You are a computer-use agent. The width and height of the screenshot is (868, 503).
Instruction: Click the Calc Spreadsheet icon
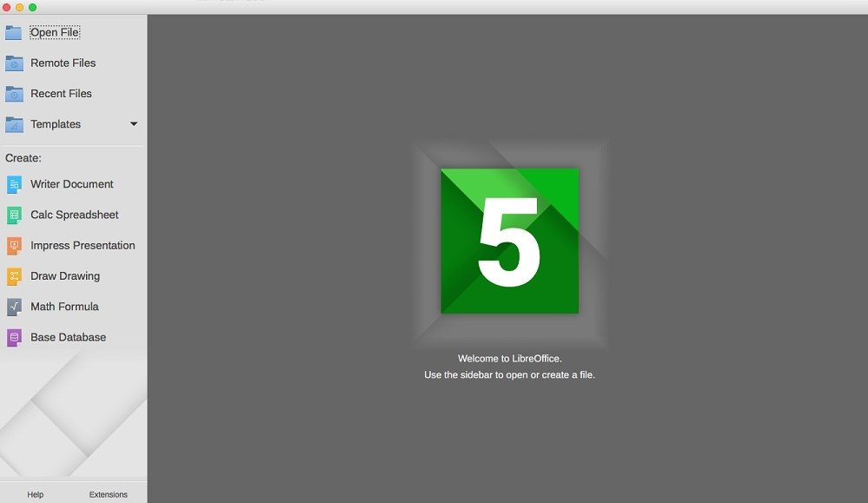tap(15, 215)
